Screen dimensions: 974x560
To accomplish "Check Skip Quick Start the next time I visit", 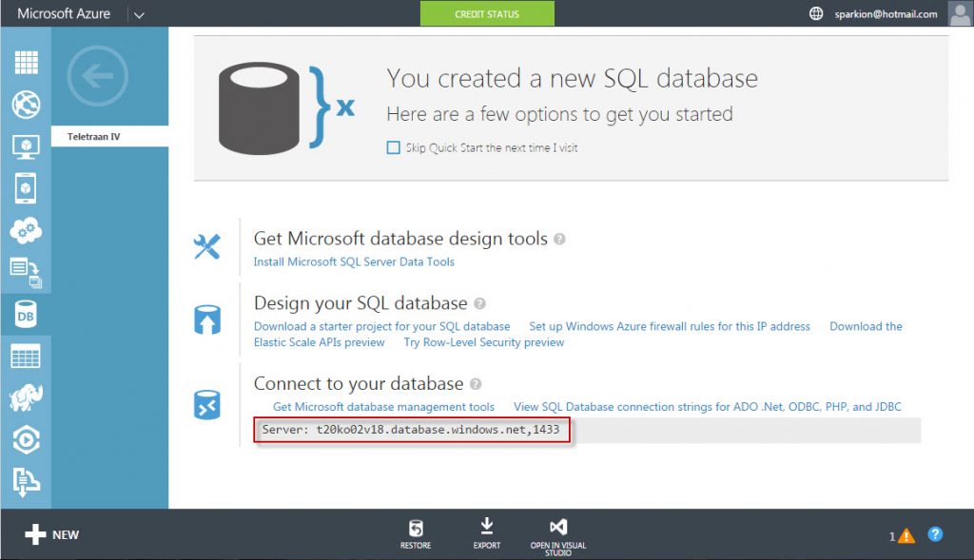I will coord(393,147).
